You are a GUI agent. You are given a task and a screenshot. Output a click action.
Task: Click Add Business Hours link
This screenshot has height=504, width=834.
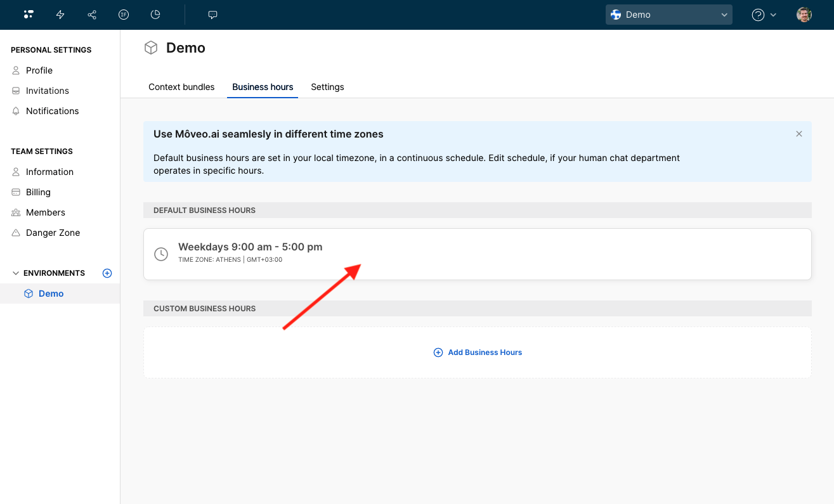coord(478,352)
